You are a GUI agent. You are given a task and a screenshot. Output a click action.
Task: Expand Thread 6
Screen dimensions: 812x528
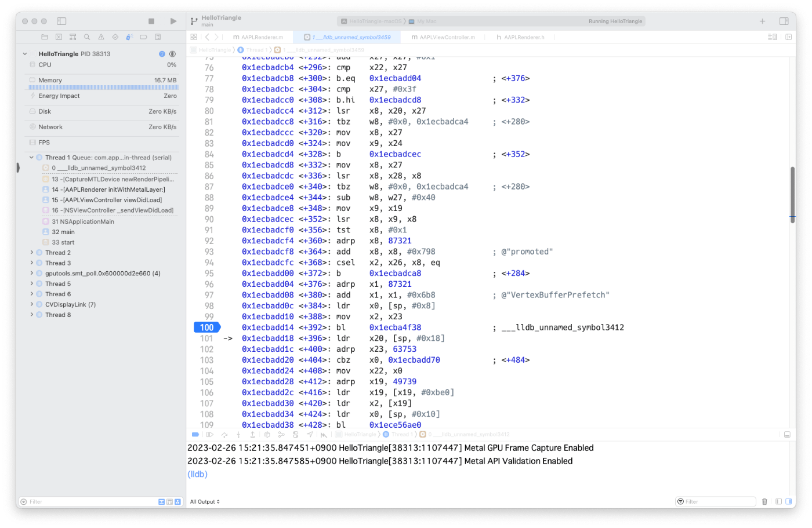(31, 294)
